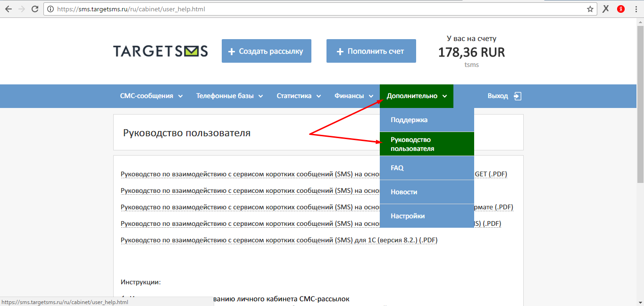Screen dimensions: 644x306
Task: Open the Yandex extension icon
Action: pos(621,9)
